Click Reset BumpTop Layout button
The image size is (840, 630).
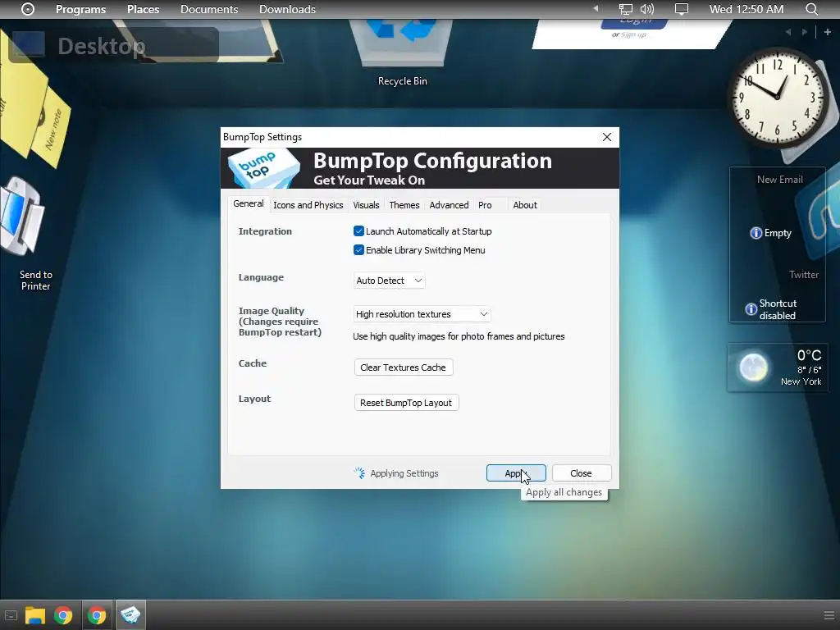pyautogui.click(x=406, y=403)
